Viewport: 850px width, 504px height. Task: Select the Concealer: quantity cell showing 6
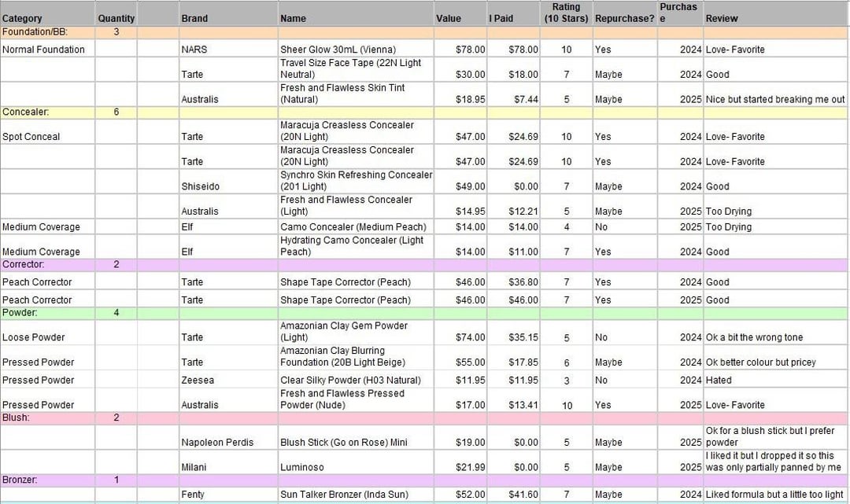[116, 112]
